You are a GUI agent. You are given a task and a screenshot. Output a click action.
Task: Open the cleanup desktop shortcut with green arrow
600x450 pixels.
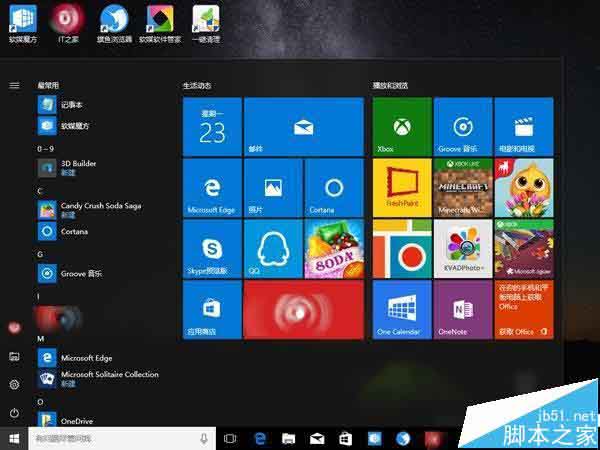tap(206, 24)
